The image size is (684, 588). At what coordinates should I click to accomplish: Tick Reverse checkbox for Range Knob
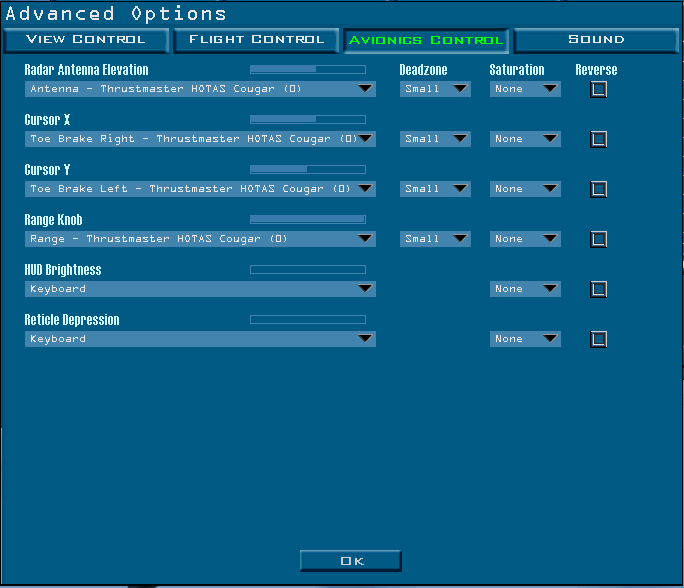pyautogui.click(x=598, y=239)
